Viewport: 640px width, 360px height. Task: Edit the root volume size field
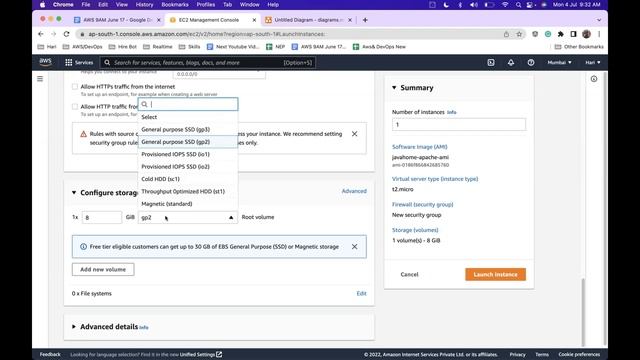(102, 217)
